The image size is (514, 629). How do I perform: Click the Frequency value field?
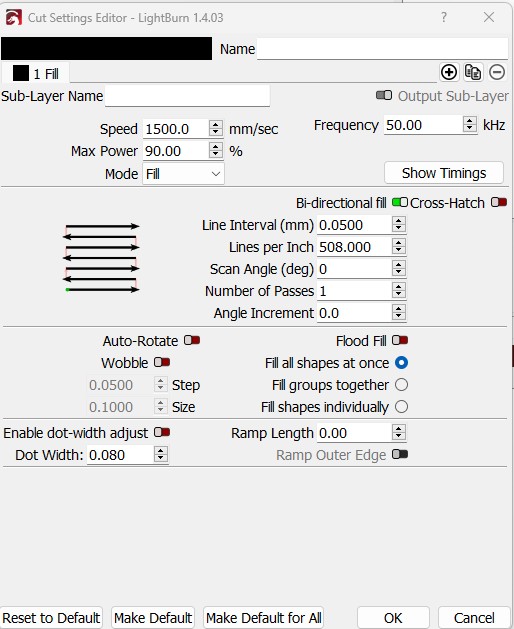pyautogui.click(x=423, y=125)
